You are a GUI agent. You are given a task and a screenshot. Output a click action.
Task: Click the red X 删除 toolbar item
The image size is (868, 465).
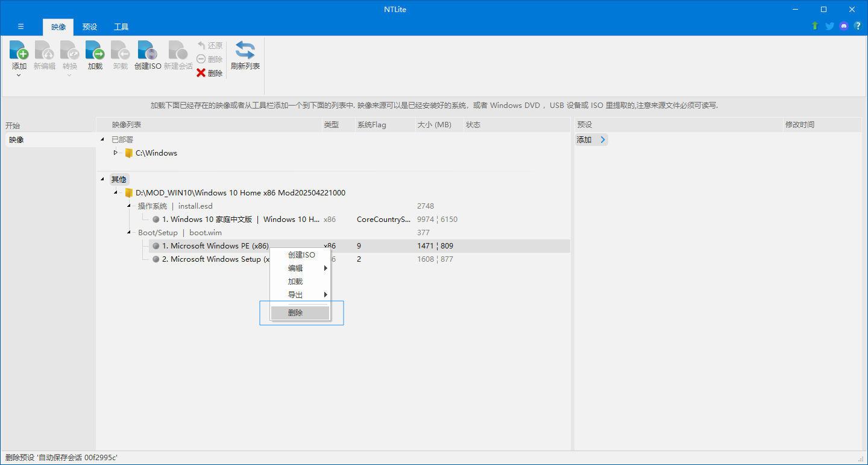click(210, 73)
